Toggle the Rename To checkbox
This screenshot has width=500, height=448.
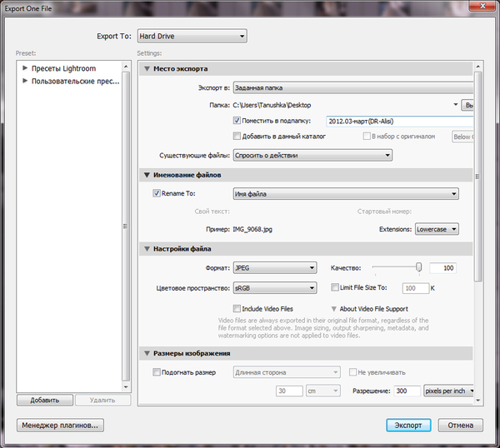pos(157,194)
